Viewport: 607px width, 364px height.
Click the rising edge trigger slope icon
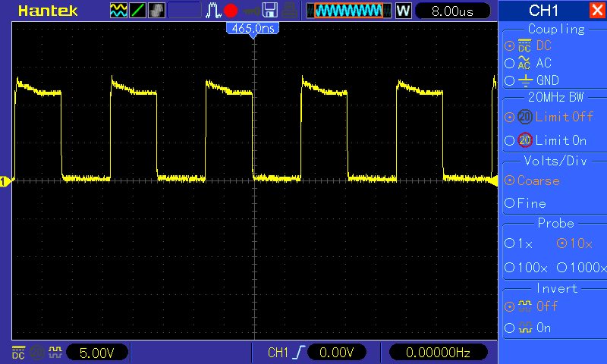click(x=298, y=353)
